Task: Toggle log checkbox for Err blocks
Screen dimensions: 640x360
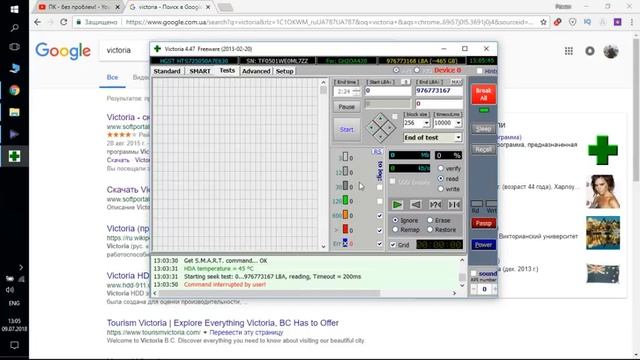Action: [x=380, y=244]
